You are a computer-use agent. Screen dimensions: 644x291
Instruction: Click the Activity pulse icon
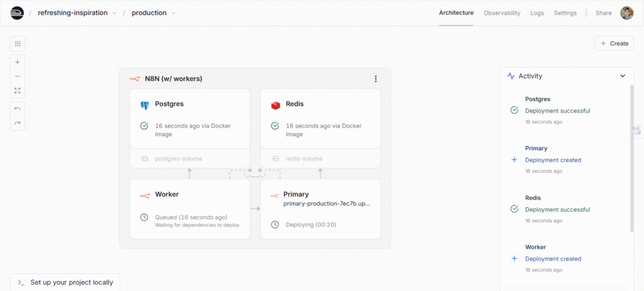(x=511, y=76)
